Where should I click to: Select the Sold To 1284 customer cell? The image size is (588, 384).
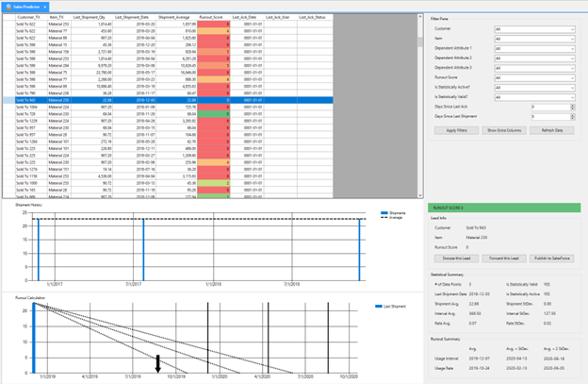coord(31,142)
